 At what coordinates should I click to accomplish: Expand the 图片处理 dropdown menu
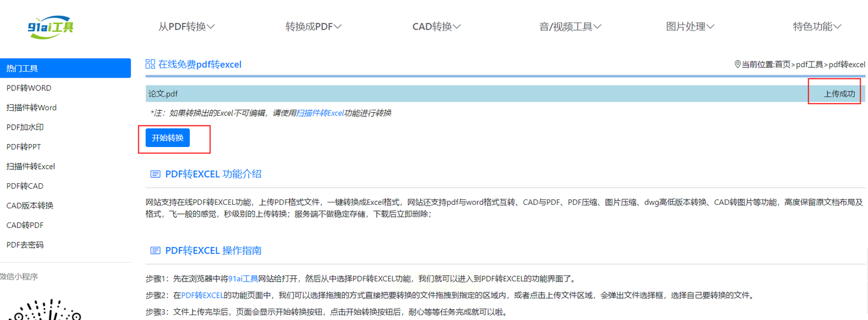(x=690, y=27)
